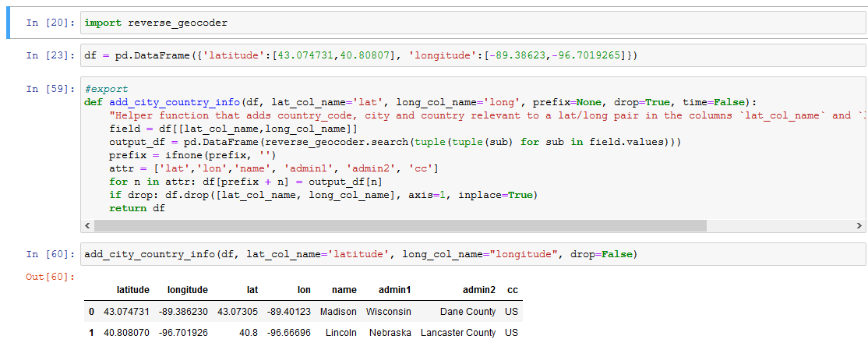This screenshot has width=868, height=357.
Task: Click the 'Madison' cell in the table
Action: pyautogui.click(x=338, y=312)
